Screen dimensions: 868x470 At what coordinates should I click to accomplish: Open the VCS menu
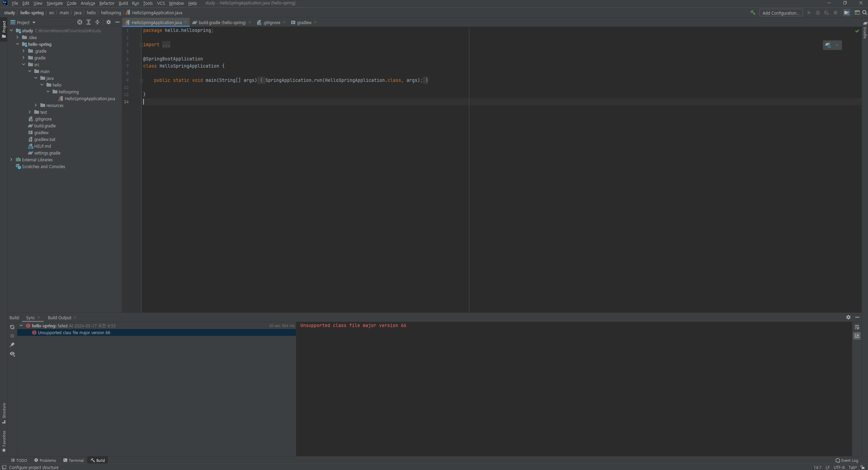161,3
